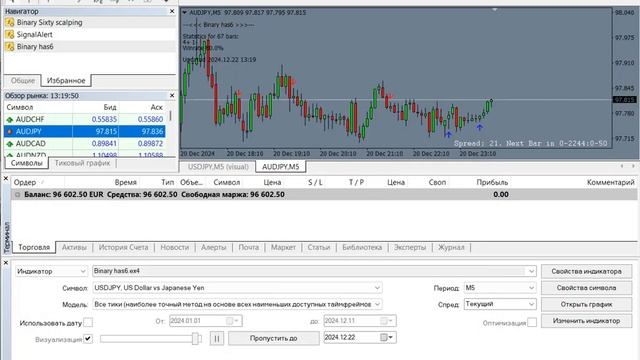
Task: Toggle the Визуализация checkbox
Action: click(x=88, y=339)
